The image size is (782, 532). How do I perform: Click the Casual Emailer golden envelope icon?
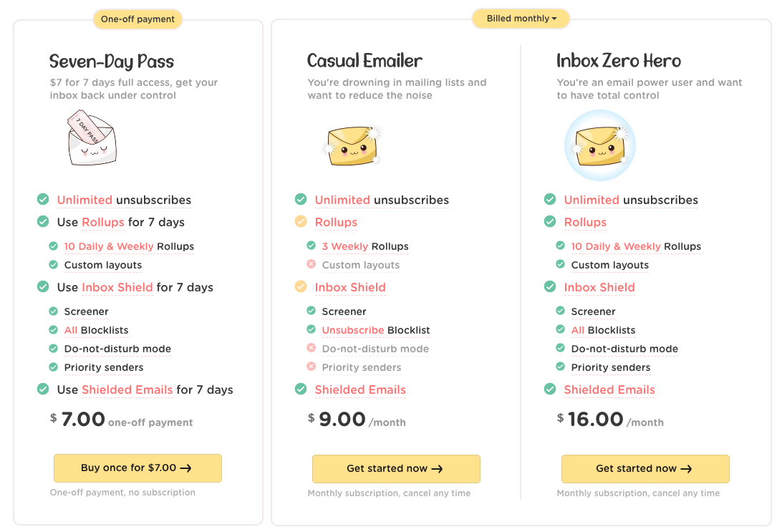point(351,145)
